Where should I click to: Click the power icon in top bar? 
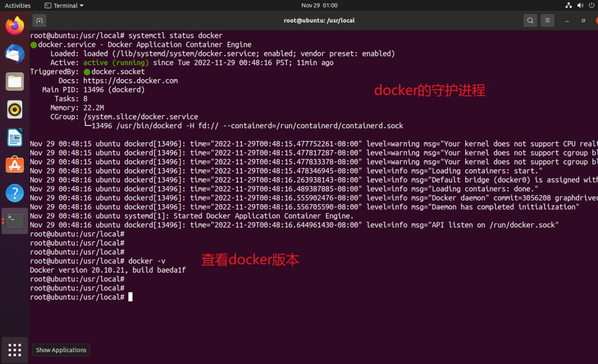(x=591, y=6)
